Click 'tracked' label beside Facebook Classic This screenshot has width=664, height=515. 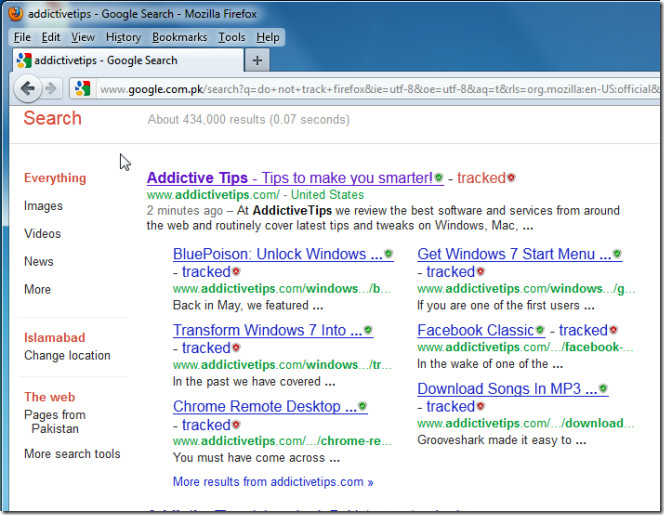583,330
